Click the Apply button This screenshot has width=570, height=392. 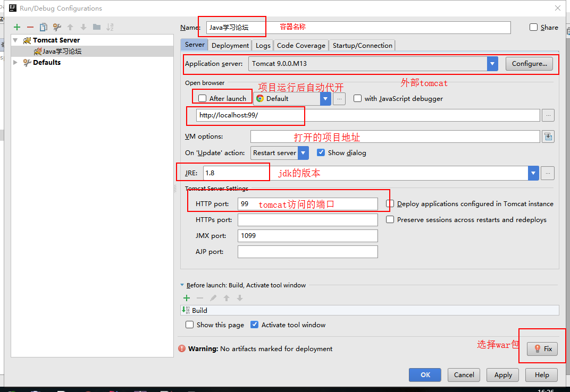(503, 375)
